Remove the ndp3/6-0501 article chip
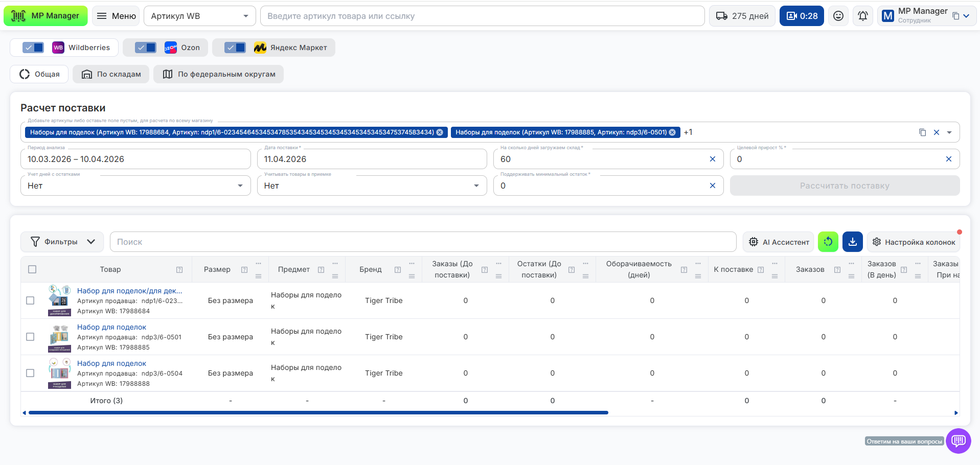 click(x=672, y=132)
